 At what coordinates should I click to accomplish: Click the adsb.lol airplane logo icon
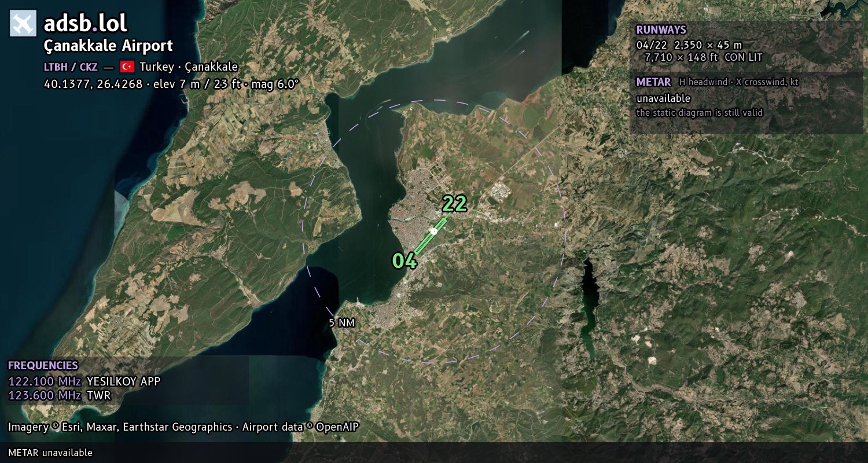coord(23,24)
